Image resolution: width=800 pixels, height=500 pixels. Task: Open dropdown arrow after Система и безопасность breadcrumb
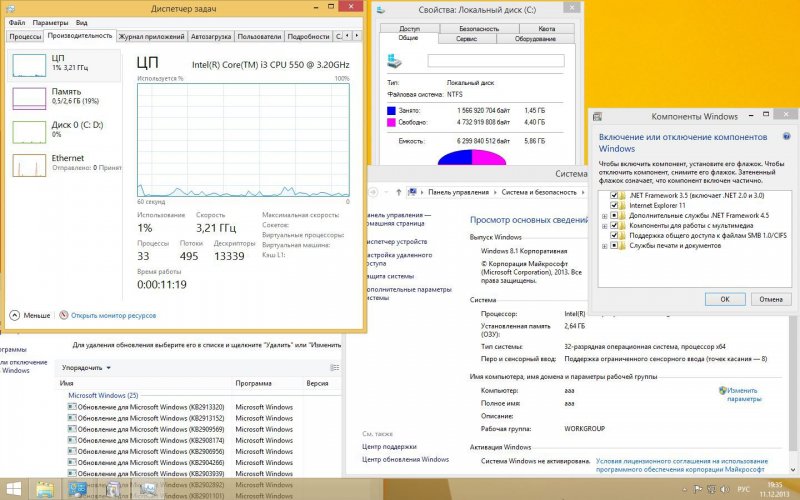(583, 192)
